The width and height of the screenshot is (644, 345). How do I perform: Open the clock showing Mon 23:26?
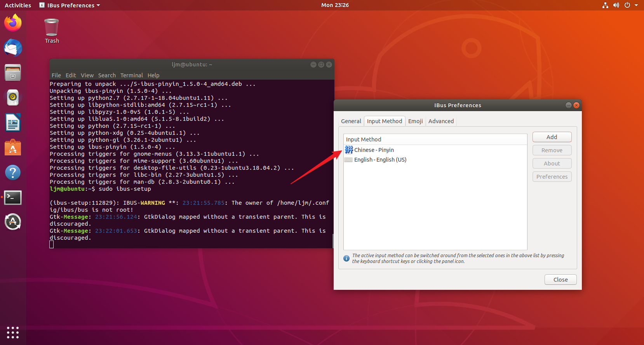(335, 5)
